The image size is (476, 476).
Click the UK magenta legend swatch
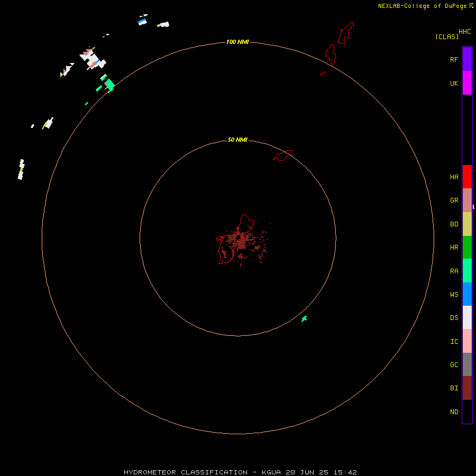coord(467,83)
